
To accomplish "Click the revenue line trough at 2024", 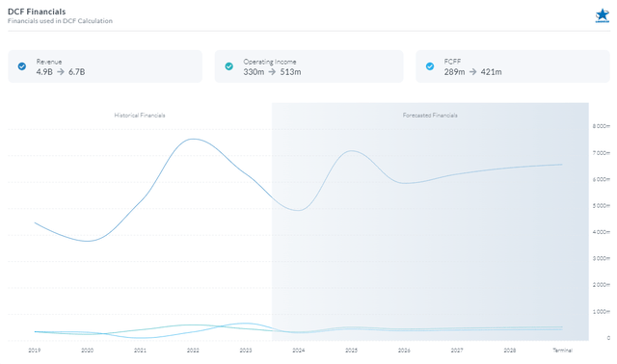I will [x=298, y=210].
